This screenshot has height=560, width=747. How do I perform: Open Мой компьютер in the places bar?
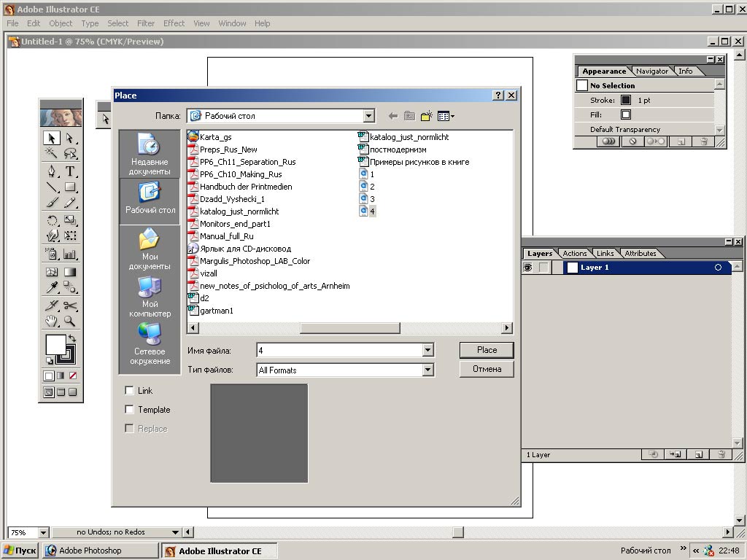click(x=150, y=297)
